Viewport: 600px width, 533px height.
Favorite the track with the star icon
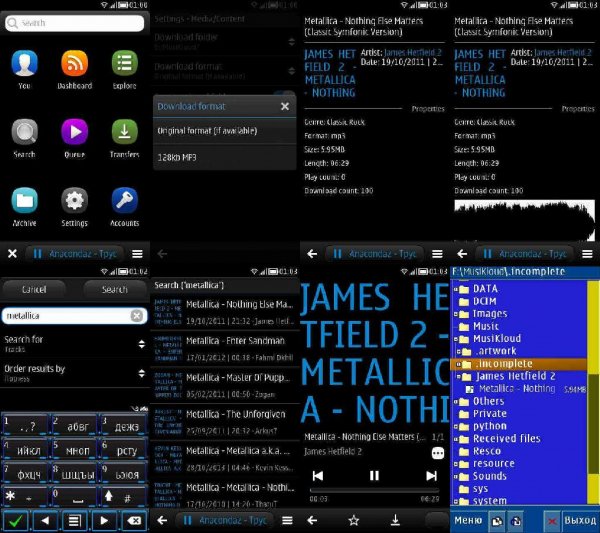pyautogui.click(x=354, y=520)
